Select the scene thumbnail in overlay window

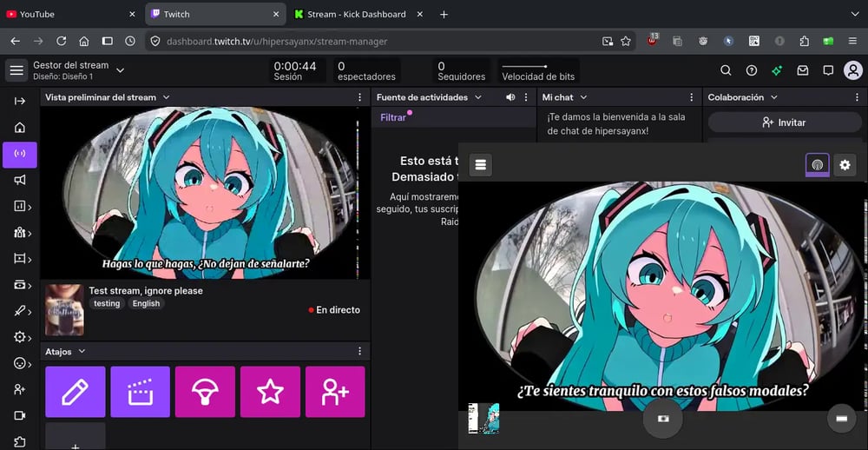tap(483, 418)
